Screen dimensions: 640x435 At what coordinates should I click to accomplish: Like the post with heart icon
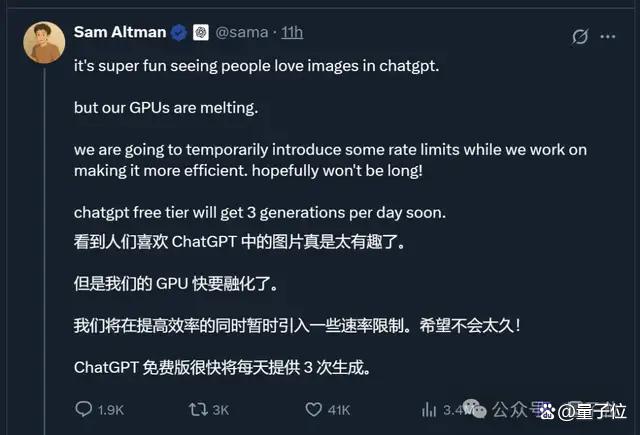[x=313, y=409]
